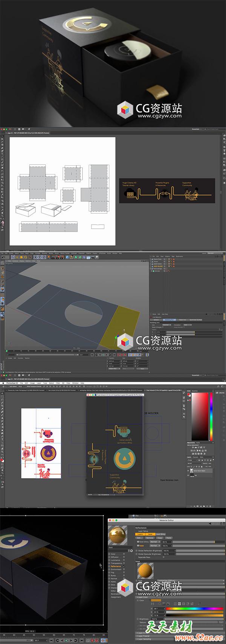Viewport: 226px width, 644px height.
Task: Switch to Layers tab in Reflectance setup
Action: (140, 534)
